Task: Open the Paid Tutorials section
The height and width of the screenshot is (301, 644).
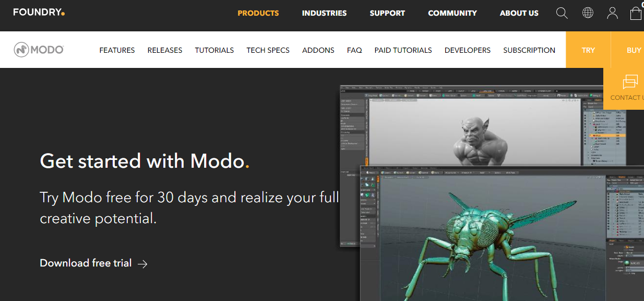Action: coord(403,50)
